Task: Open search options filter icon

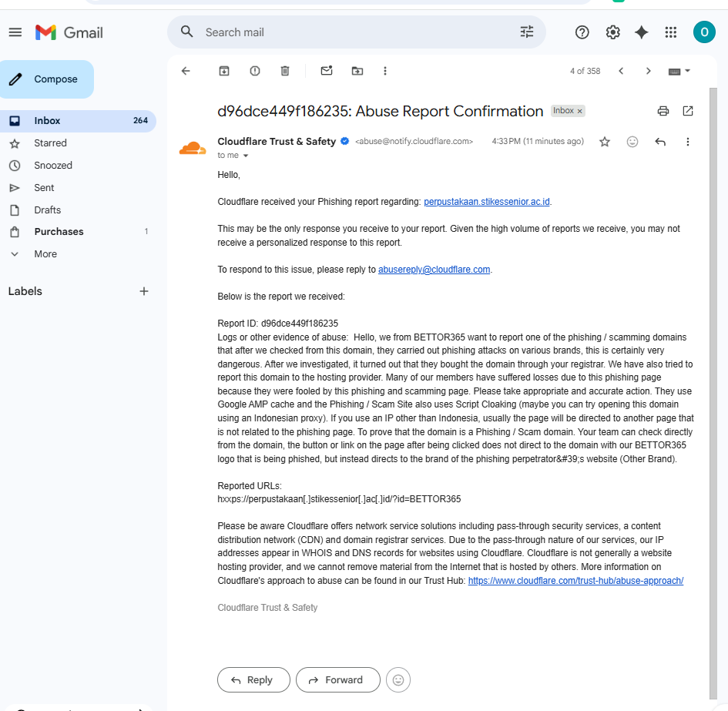Action: click(x=526, y=32)
